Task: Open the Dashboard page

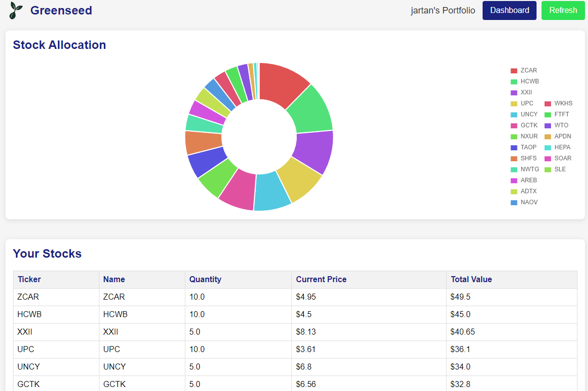Action: click(x=509, y=10)
